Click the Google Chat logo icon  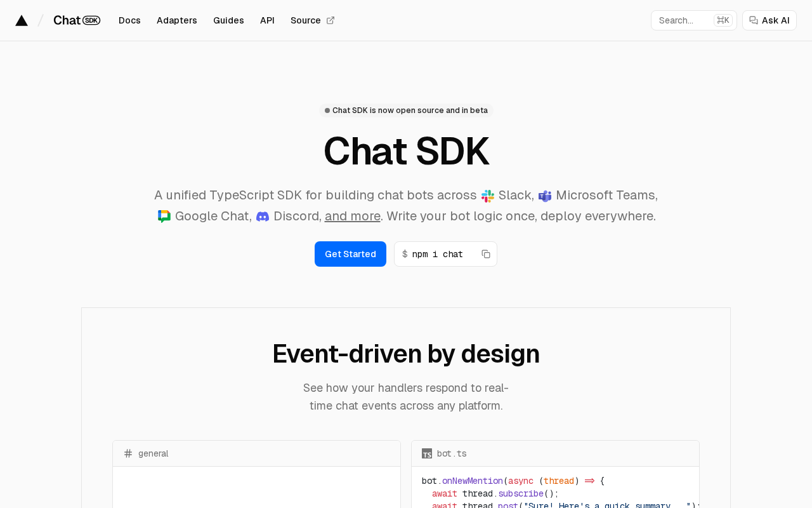coord(164,217)
